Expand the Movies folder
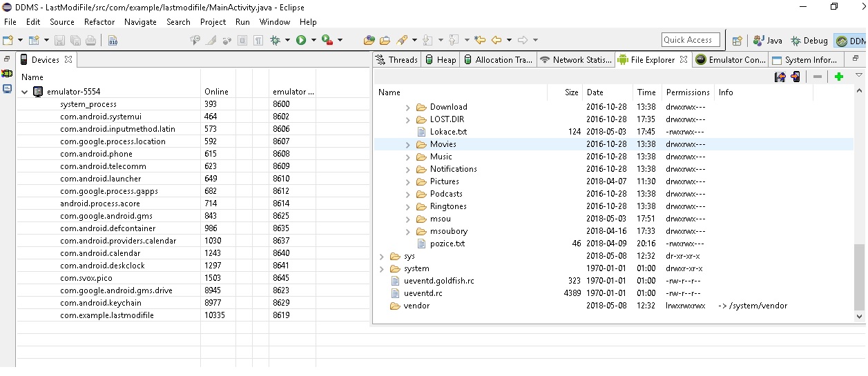 pos(407,144)
